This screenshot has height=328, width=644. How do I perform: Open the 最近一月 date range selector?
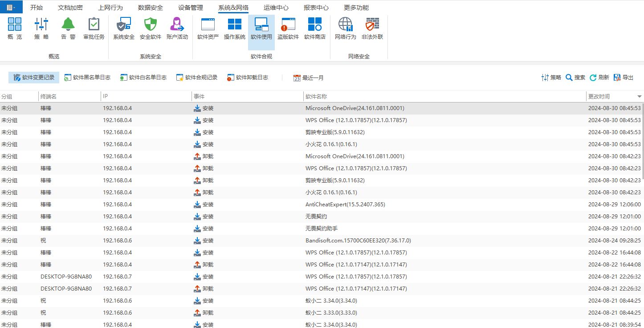pyautogui.click(x=309, y=78)
